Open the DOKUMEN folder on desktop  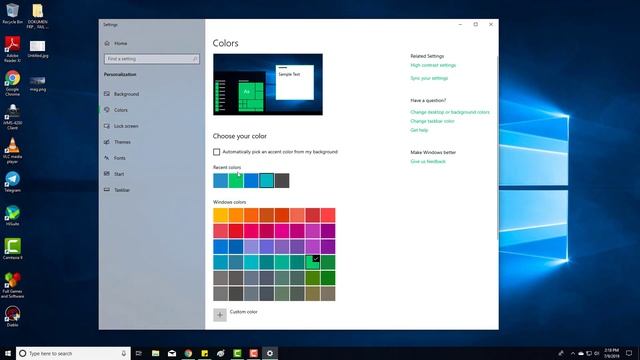37,16
